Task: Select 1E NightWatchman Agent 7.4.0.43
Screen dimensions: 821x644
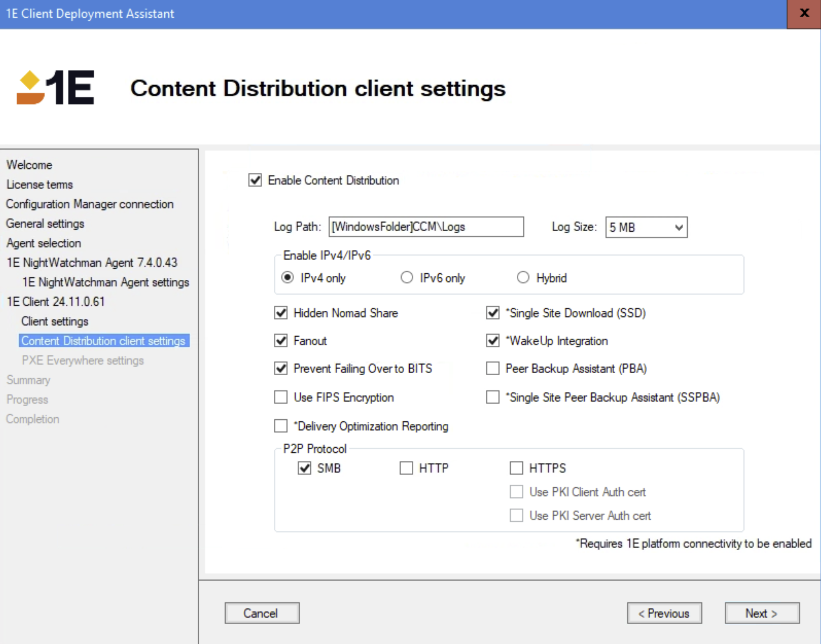Action: click(x=92, y=263)
